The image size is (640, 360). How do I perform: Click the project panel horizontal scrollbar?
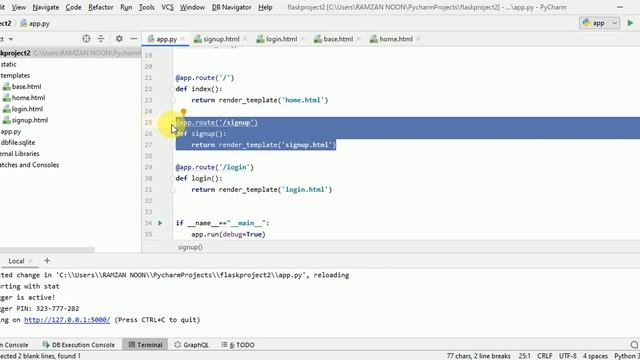tap(47, 249)
